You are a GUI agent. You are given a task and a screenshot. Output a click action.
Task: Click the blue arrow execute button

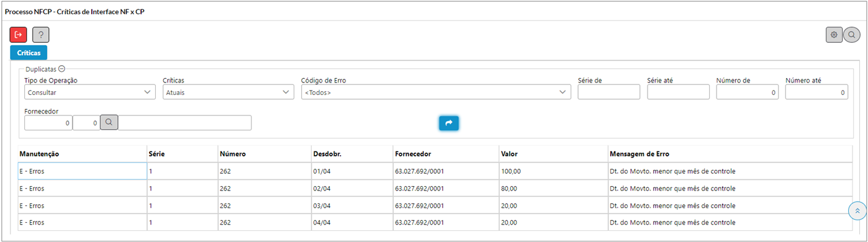(448, 123)
